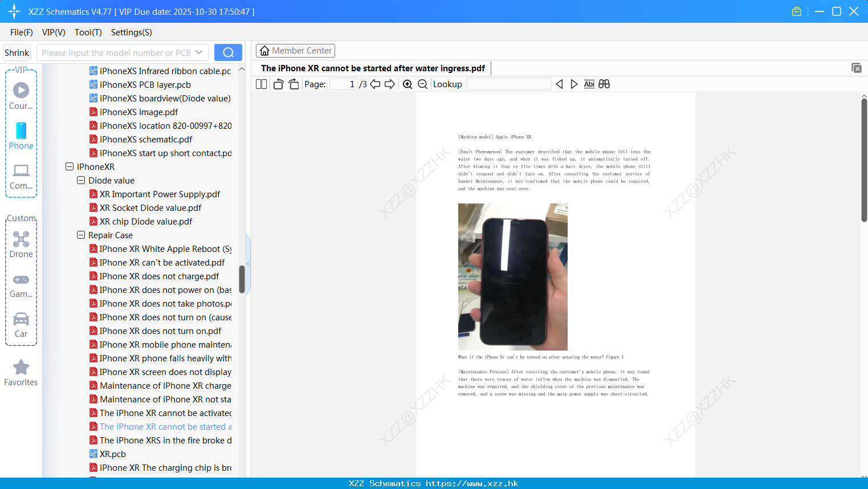Screen dimensions: 868x489
Task: Find previous lookup match
Action: [x=559, y=84]
